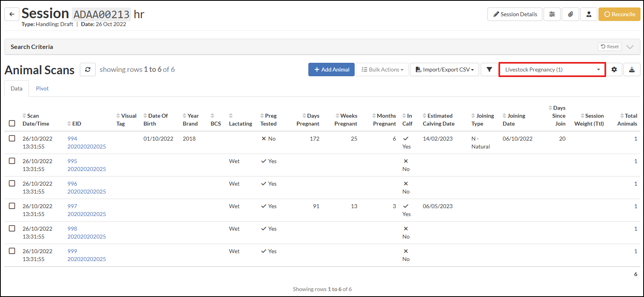This screenshot has height=297, width=644.
Task: Select the row checkbox for animal 995
Action: [x=12, y=161]
